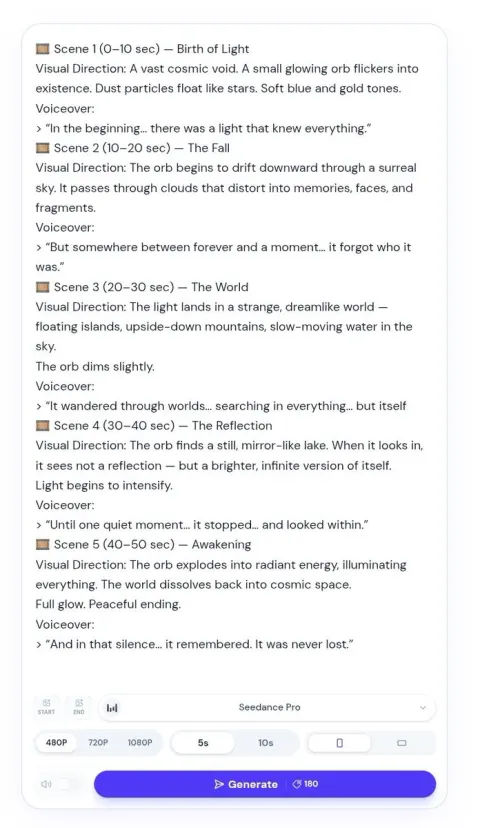Click the film icon next to Scene 1
The height and width of the screenshot is (828, 480).
[42, 49]
